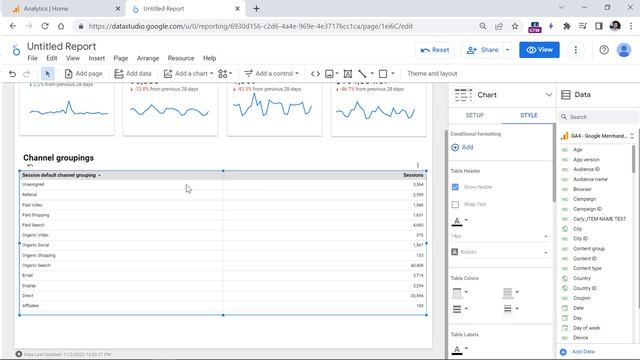Viewport: 640px width, 360px height.
Task: Click the browser address bar URL
Action: [x=251, y=26]
